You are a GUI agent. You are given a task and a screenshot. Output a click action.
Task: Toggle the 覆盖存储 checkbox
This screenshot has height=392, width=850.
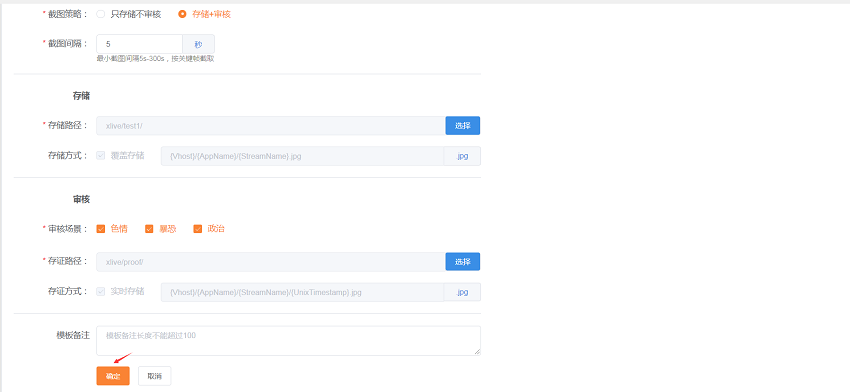point(100,156)
